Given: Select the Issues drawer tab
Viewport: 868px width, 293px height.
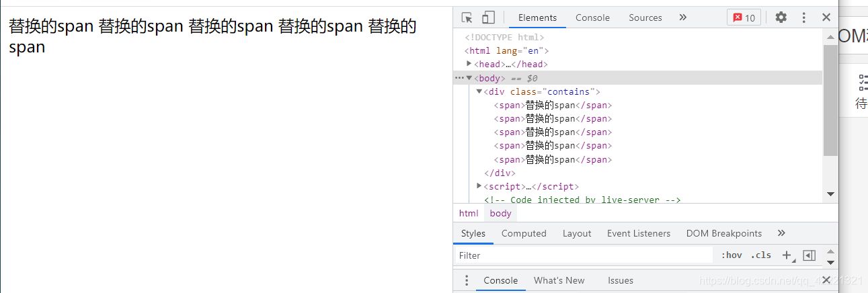Looking at the screenshot, I should (621, 280).
